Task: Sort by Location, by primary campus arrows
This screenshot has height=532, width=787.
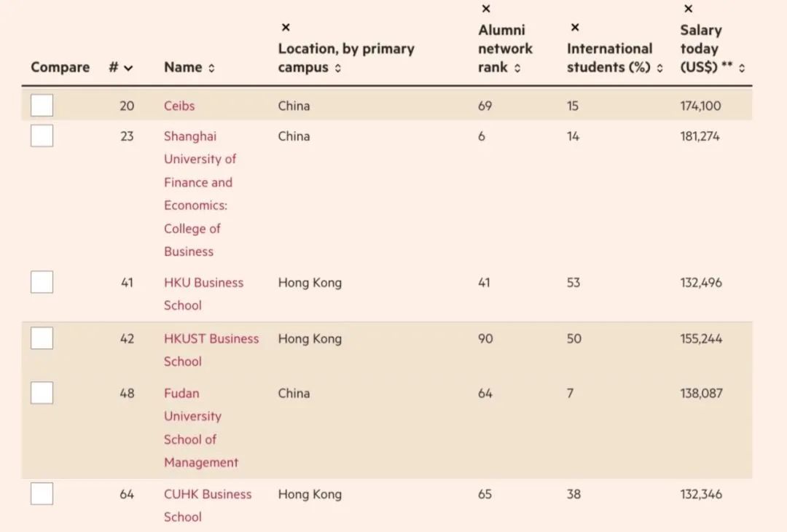Action: point(338,68)
